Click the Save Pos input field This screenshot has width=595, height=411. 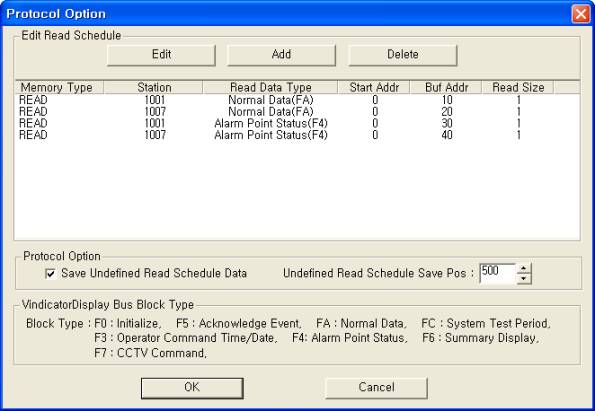pos(497,273)
